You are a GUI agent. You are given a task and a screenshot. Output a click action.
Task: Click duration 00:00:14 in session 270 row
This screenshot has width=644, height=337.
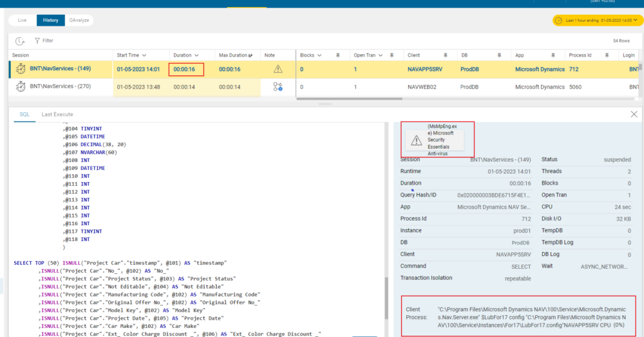[x=184, y=87]
